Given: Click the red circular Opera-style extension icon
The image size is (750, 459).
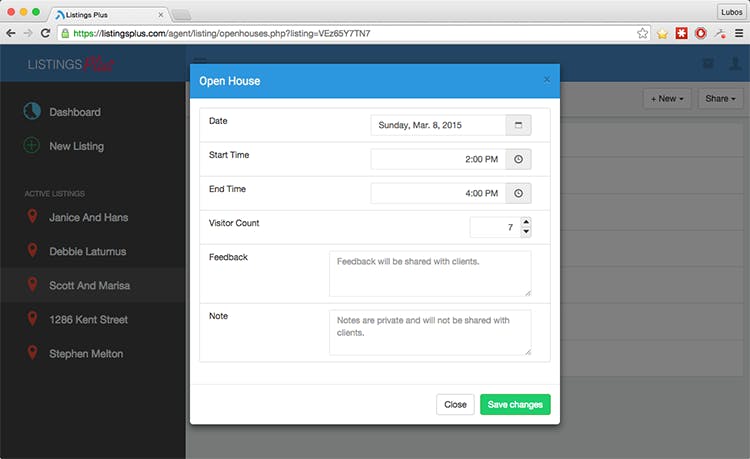Looking at the screenshot, I should pyautogui.click(x=701, y=33).
